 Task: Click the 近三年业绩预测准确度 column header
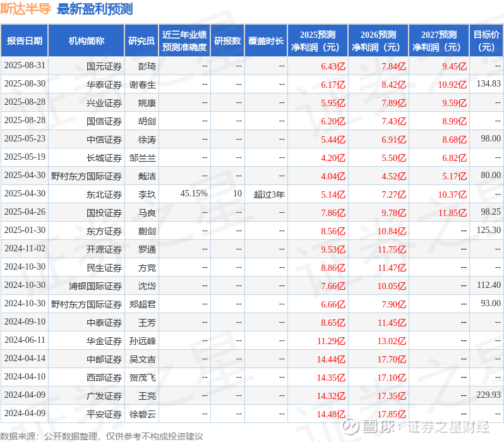coord(184,41)
